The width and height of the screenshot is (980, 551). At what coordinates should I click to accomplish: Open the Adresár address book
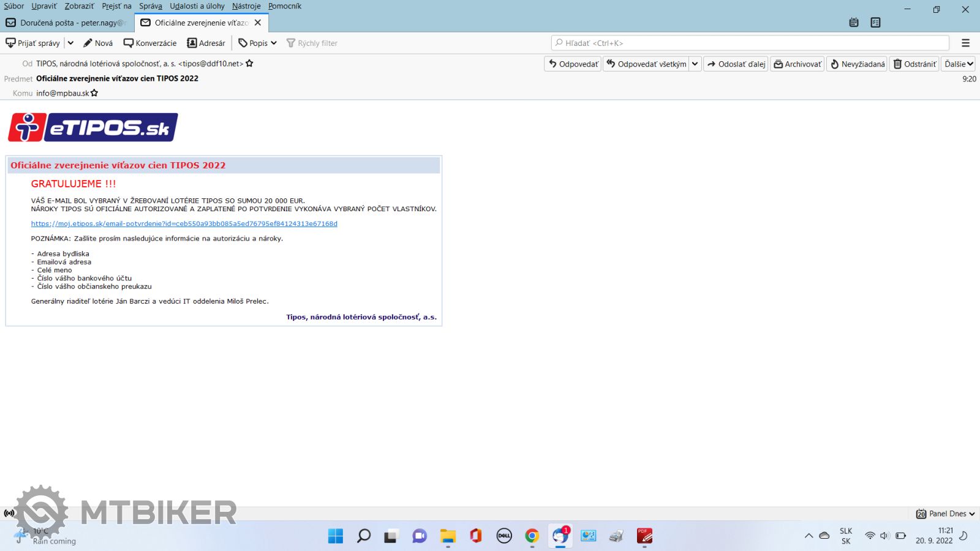click(x=206, y=43)
